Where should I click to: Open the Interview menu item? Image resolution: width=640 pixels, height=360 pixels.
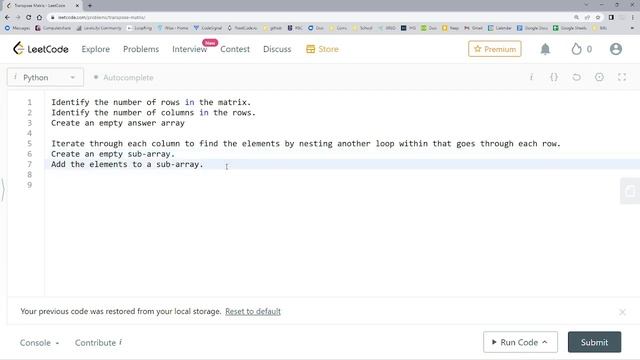(x=189, y=49)
